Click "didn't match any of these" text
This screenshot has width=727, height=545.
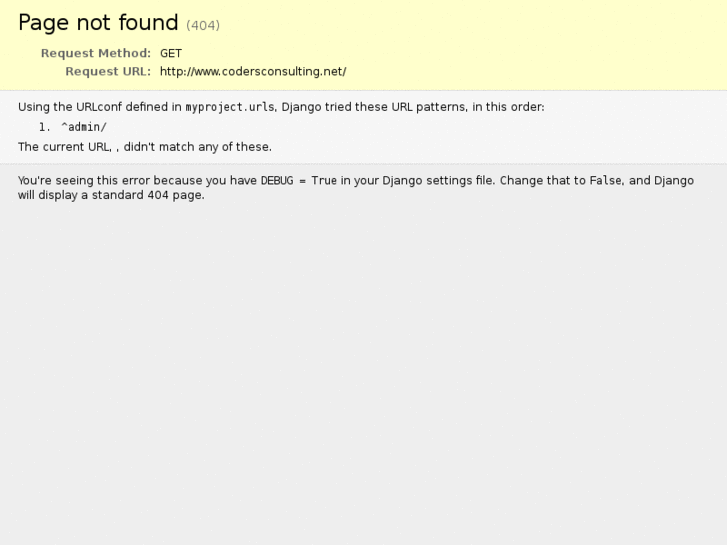(x=198, y=147)
